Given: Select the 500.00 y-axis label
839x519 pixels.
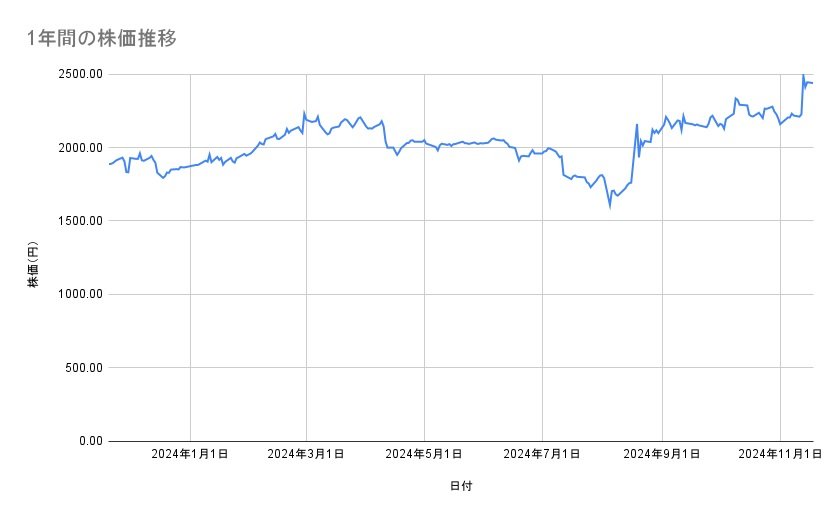Looking at the screenshot, I should point(80,367).
